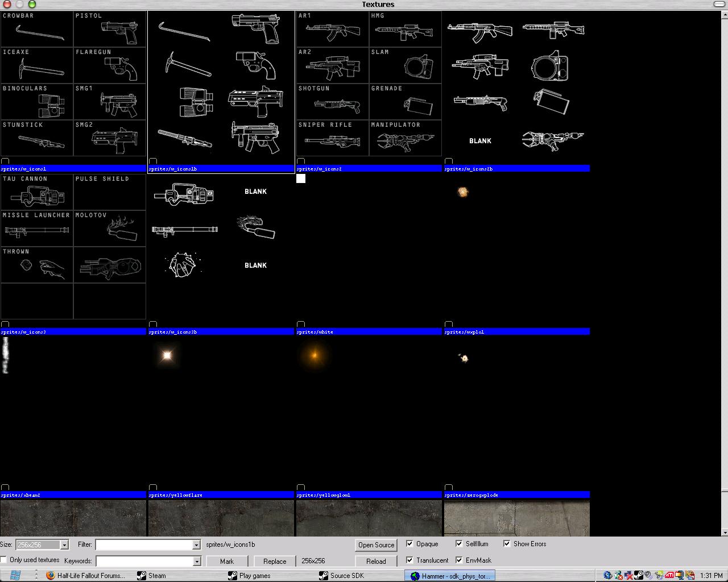
Task: Switch to the Source SDK taskbar item
Action: pos(361,576)
